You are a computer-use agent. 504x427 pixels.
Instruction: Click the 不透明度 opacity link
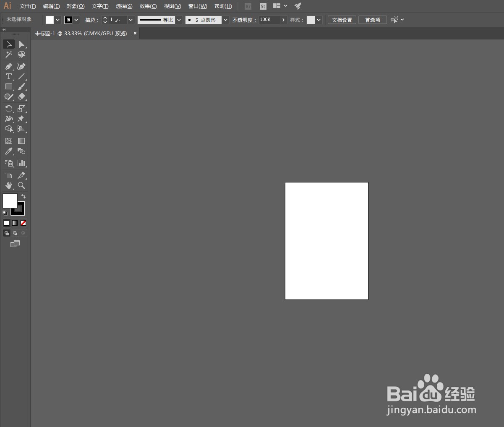[x=244, y=20]
